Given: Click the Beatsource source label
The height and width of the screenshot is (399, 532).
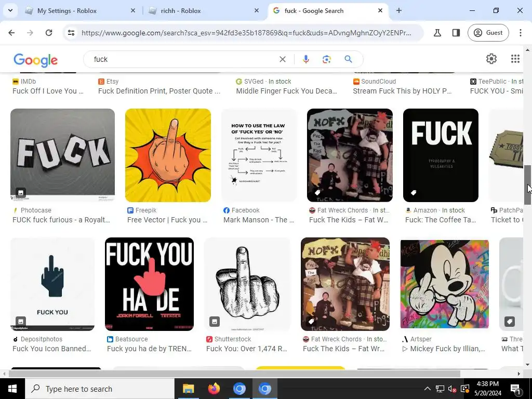Looking at the screenshot, I should coord(131,339).
